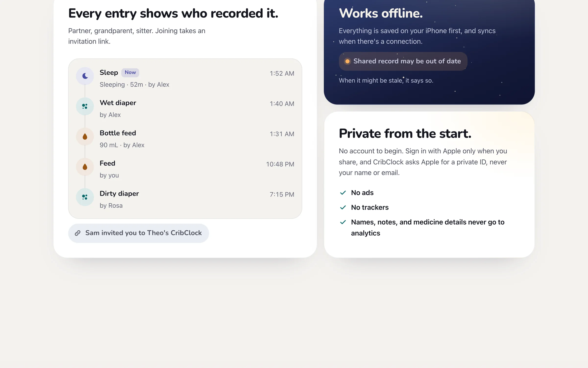Click the Shared record may be out of date badge
The image size is (588, 368).
[x=403, y=61]
